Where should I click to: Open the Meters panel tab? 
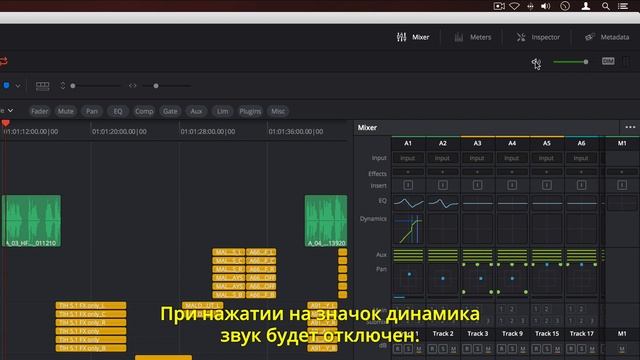click(x=473, y=37)
